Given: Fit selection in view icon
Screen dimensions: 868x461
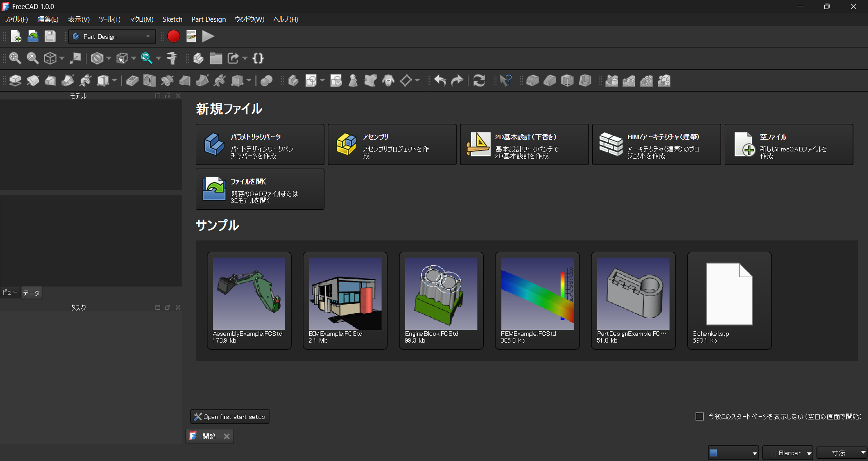Looking at the screenshot, I should (x=33, y=58).
